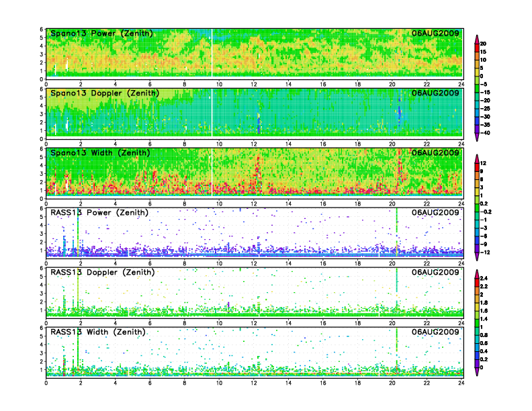This screenshot has height=411, width=532.
Task: Click the -40 label on top colorbar
Action: click(485, 133)
